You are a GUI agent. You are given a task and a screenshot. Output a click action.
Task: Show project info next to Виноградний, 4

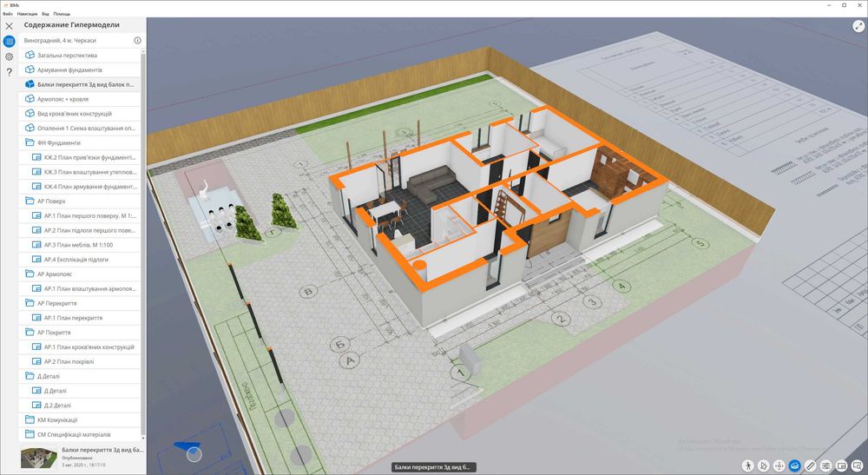137,41
